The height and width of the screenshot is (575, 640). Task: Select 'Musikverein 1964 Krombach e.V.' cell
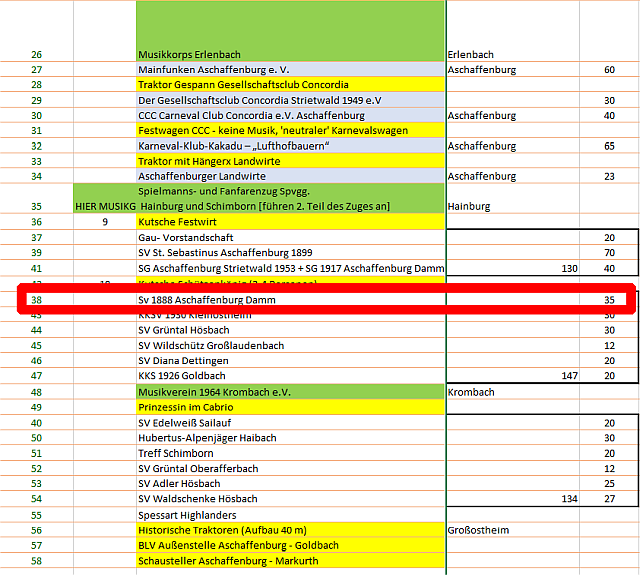(290, 392)
